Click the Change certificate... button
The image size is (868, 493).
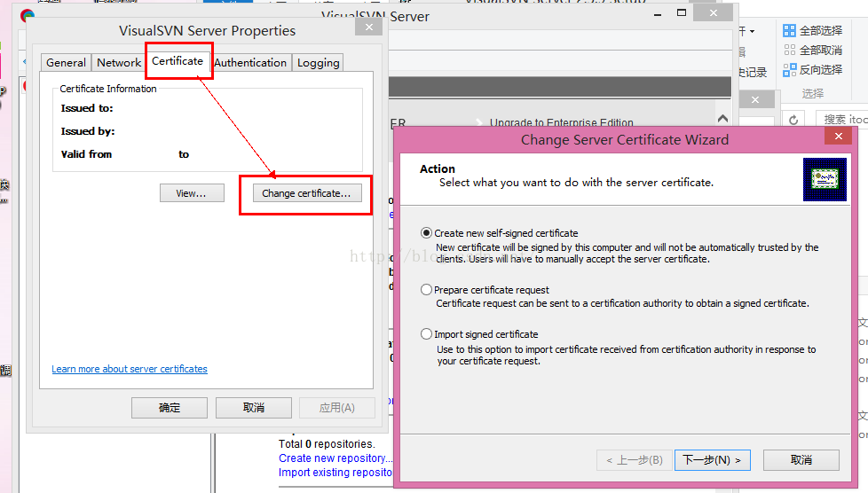pos(307,193)
